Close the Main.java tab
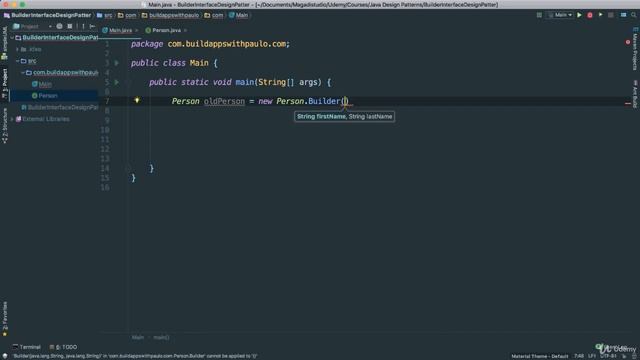 pos(137,30)
